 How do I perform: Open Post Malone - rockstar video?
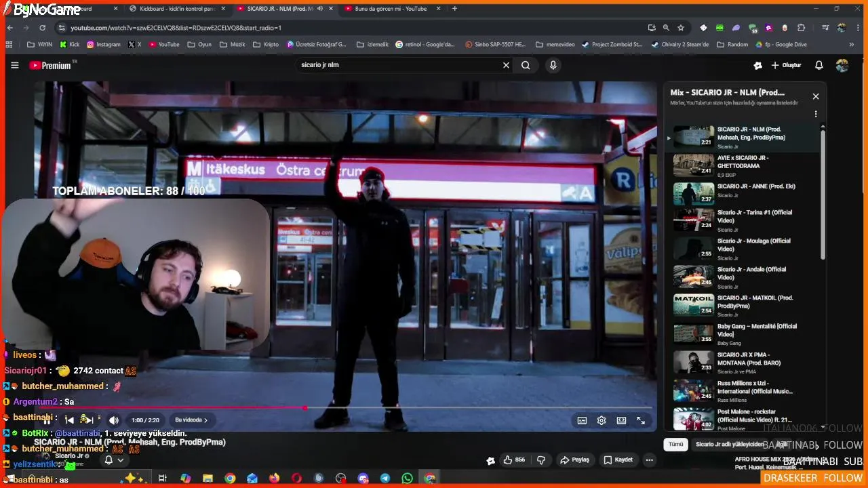(746, 420)
